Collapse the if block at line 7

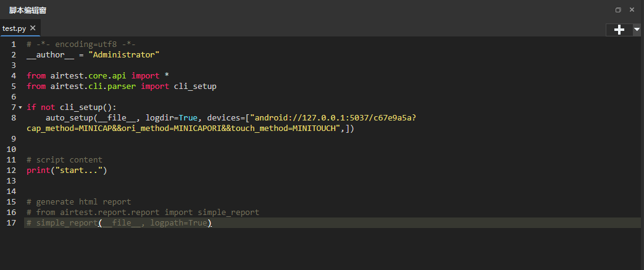(x=20, y=108)
